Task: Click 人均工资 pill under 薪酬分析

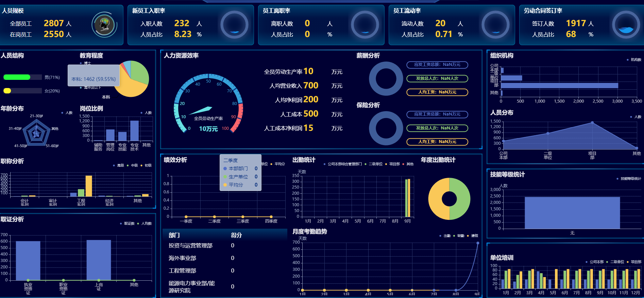Action: click(x=437, y=92)
